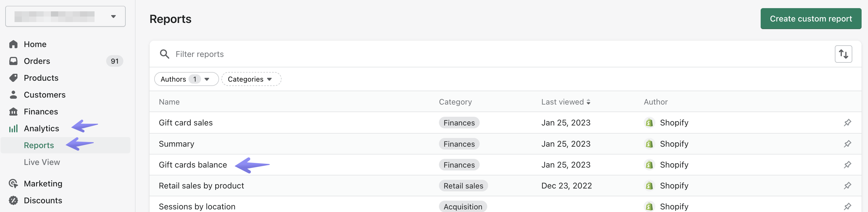Open the store switcher dropdown

point(65,16)
